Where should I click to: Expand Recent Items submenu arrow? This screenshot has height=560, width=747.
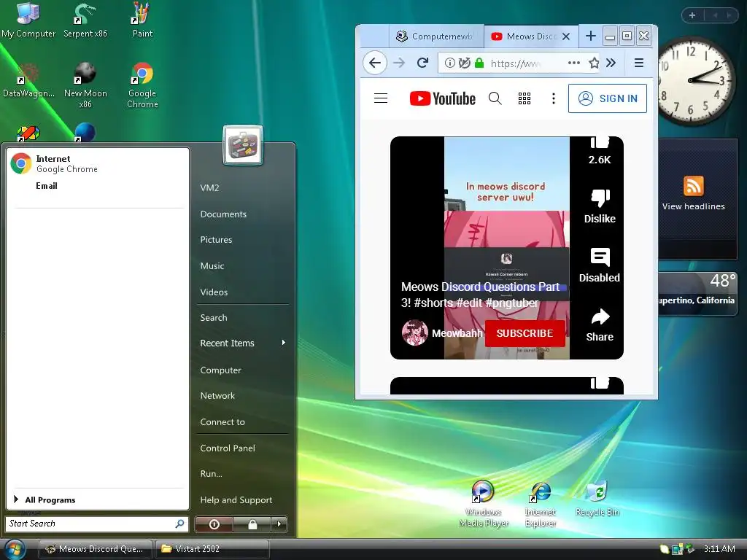(x=284, y=343)
